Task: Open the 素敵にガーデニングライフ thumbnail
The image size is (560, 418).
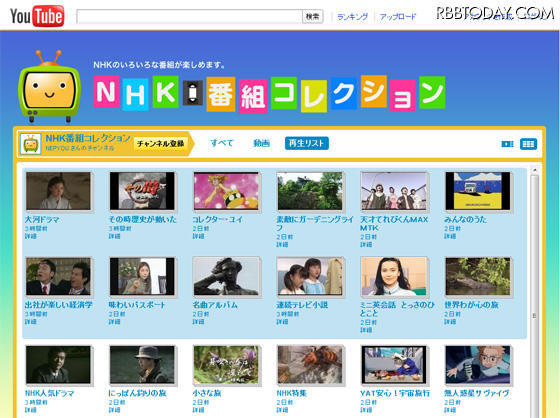Action: (x=310, y=191)
